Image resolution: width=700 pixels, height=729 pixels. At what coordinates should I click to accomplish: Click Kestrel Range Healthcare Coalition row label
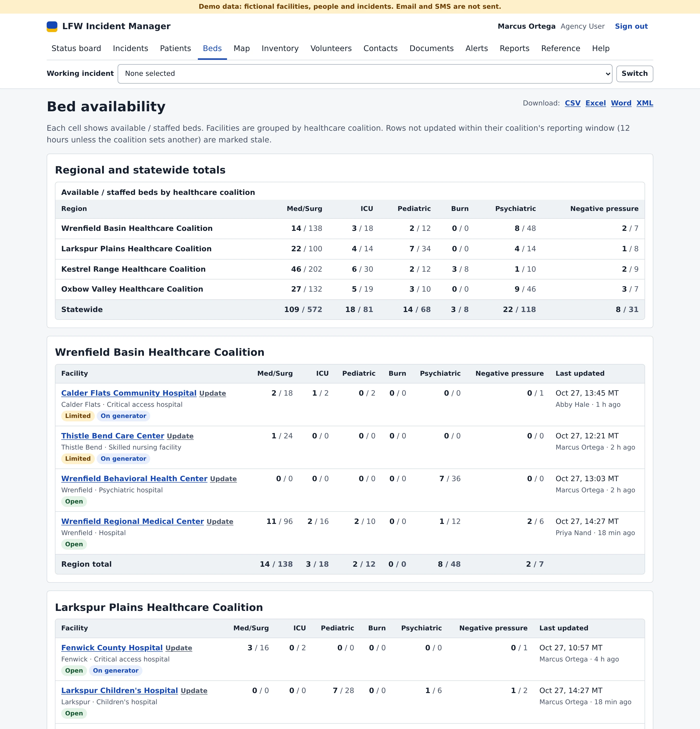(x=133, y=269)
